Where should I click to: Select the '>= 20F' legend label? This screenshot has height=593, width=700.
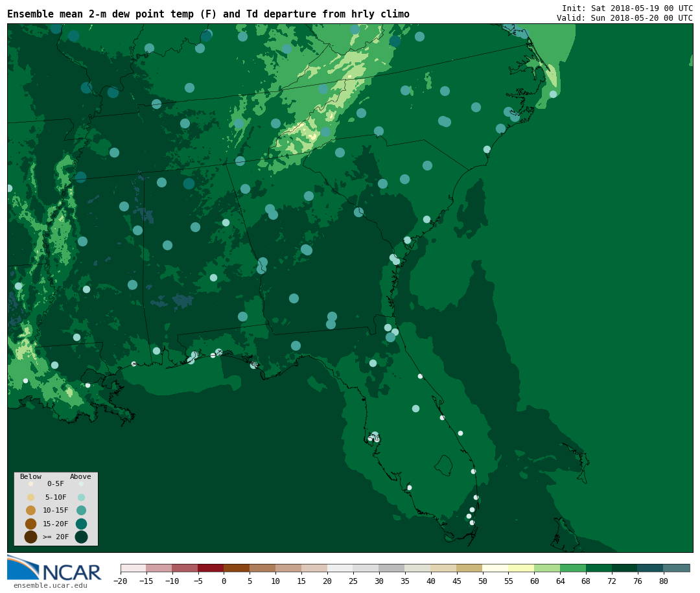56,537
